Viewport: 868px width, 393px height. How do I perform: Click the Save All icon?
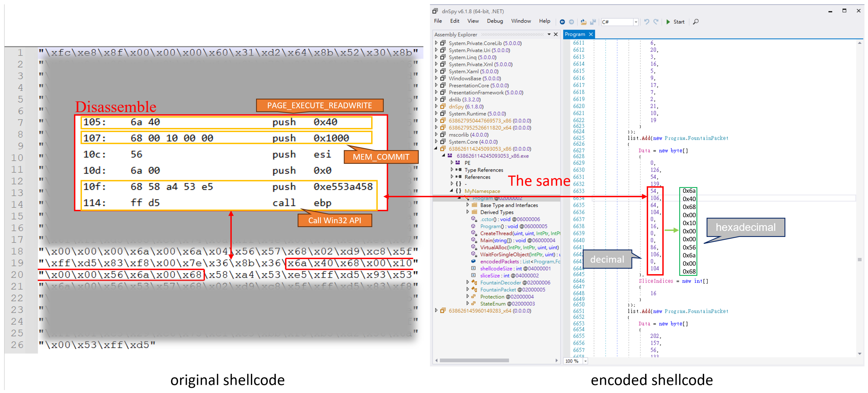593,22
